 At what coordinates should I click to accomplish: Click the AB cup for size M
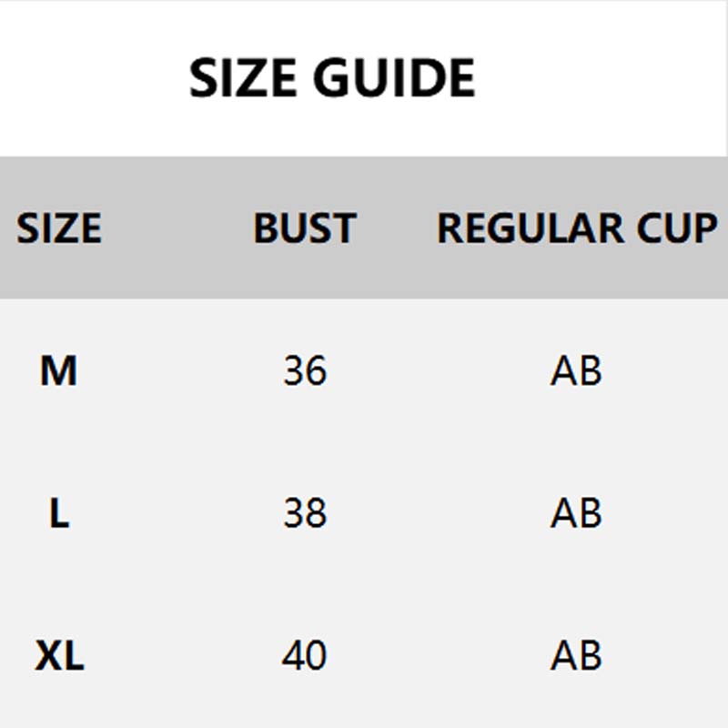[576, 370]
